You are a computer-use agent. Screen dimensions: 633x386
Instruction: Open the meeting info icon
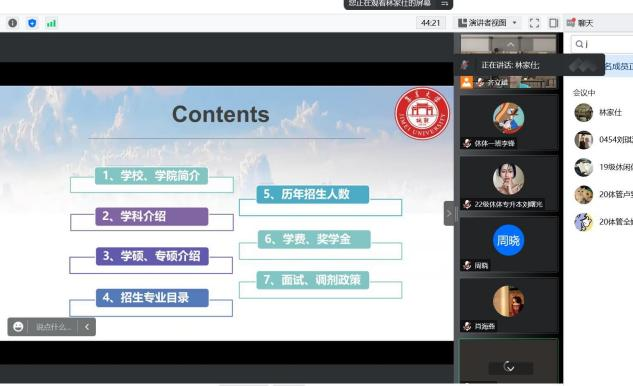[13, 23]
